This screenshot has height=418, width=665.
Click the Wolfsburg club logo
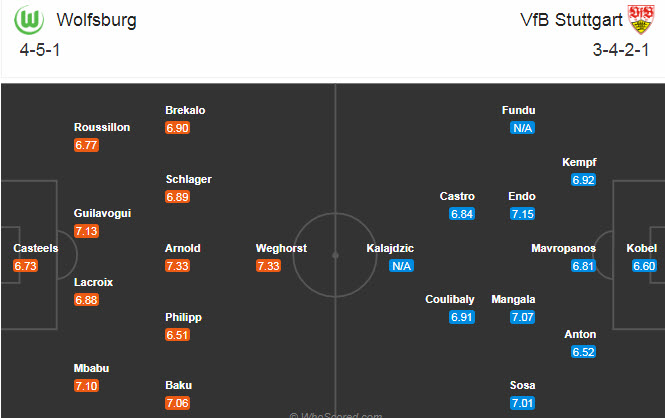pos(29,21)
